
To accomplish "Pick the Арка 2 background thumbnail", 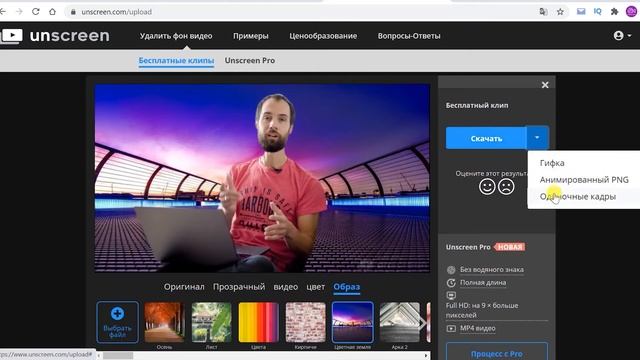I will 400,322.
